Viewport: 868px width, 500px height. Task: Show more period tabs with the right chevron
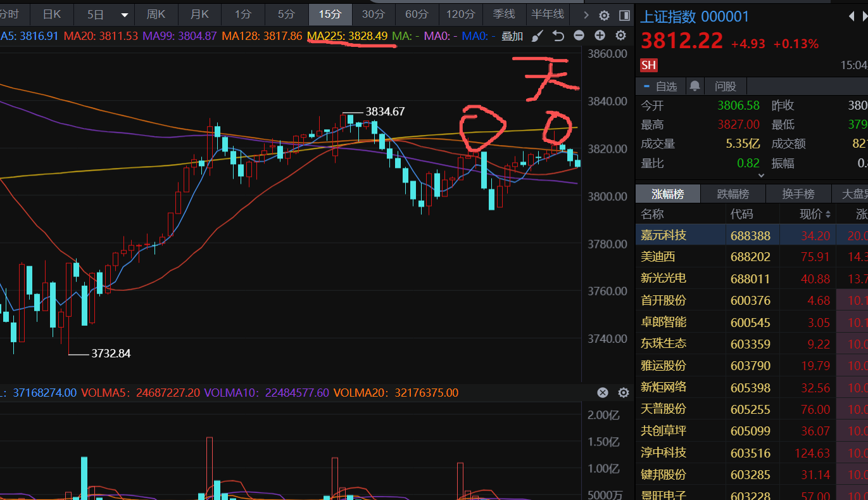[586, 15]
